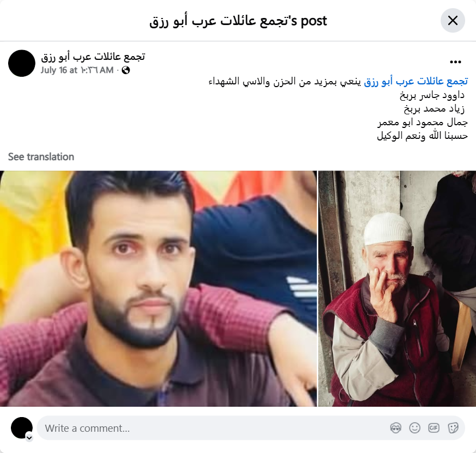
Task: Click the line حسبنا الله ونعم الوكيل
Action: pyautogui.click(x=422, y=136)
